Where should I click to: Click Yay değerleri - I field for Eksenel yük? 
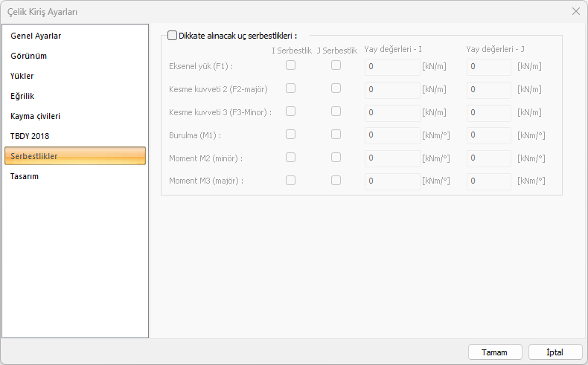tap(392, 66)
